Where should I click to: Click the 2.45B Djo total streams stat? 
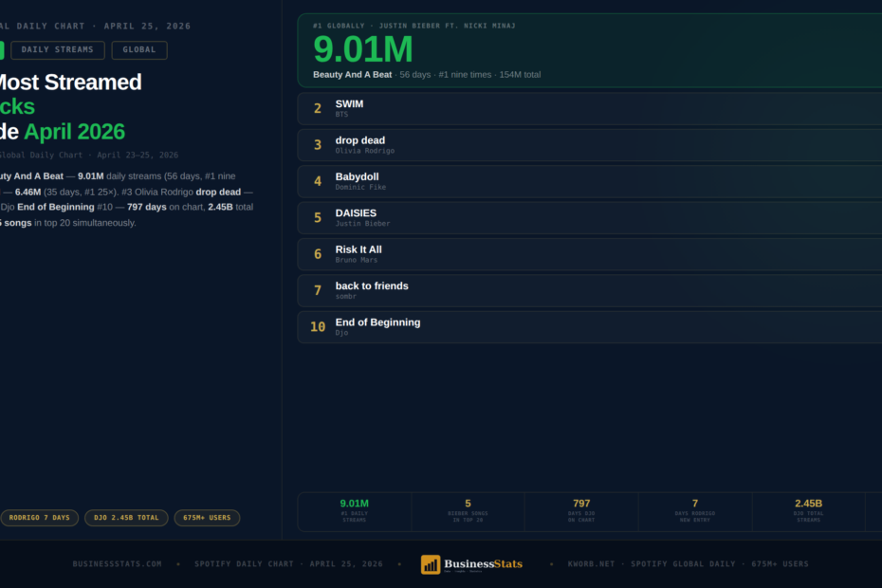click(x=808, y=511)
